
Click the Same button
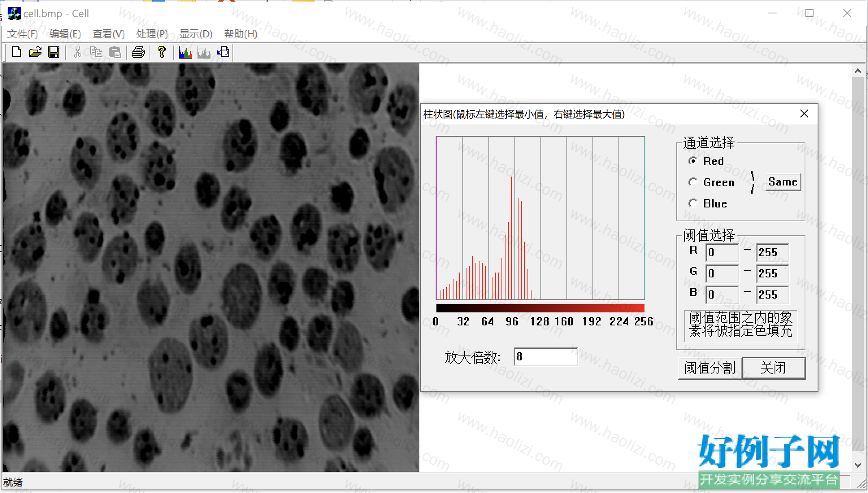tap(783, 182)
